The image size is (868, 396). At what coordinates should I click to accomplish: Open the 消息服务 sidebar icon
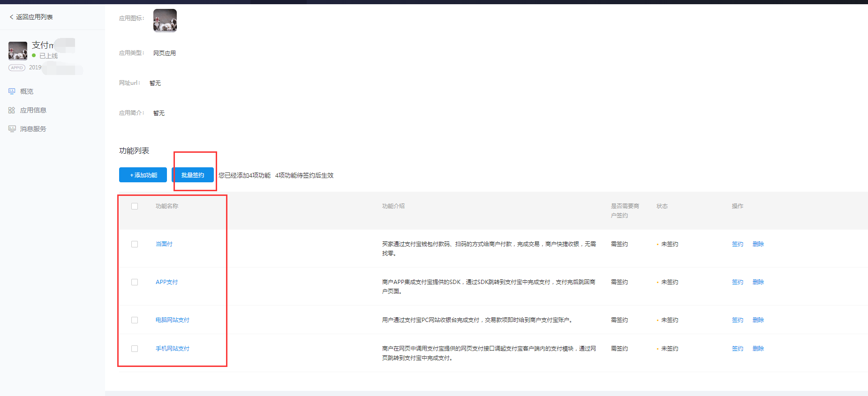(12, 129)
